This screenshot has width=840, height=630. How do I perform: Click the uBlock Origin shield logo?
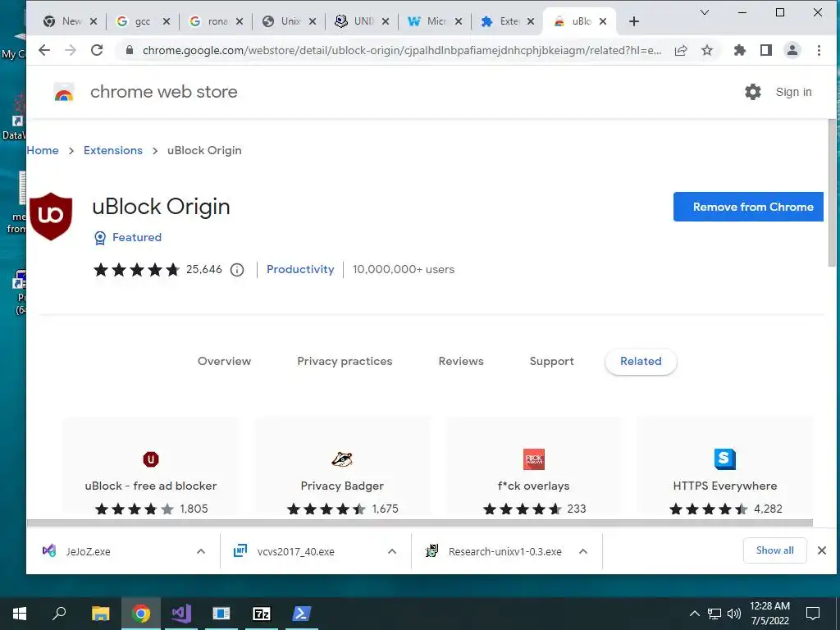pyautogui.click(x=51, y=217)
